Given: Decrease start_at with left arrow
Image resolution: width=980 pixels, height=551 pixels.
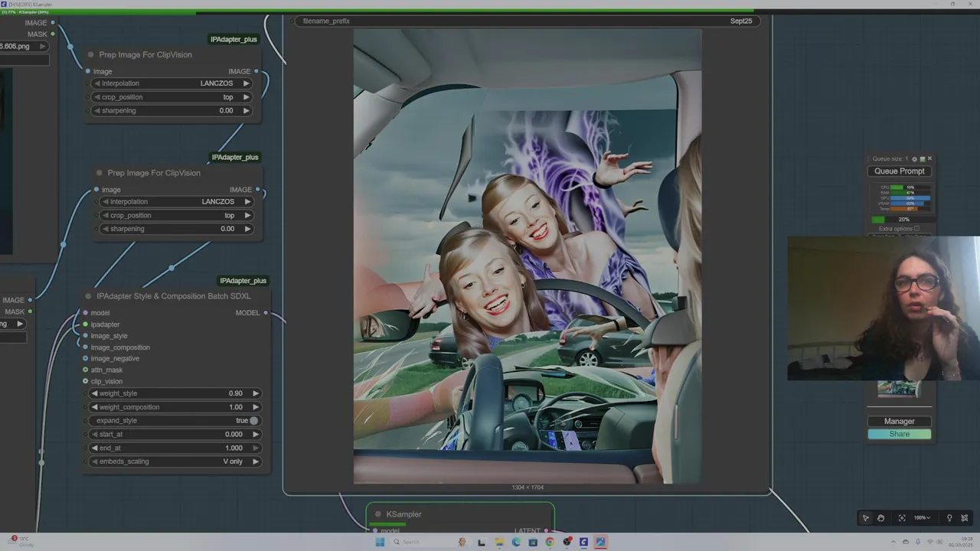Looking at the screenshot, I should (94, 434).
